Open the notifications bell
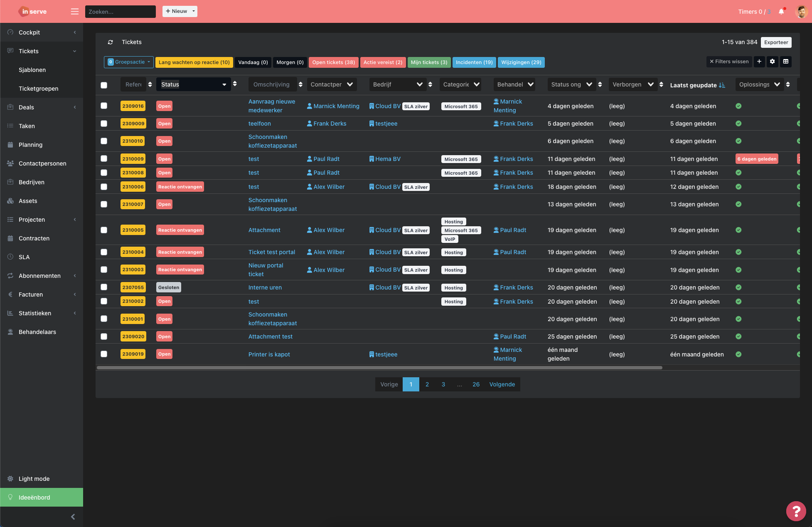The height and width of the screenshot is (527, 812). (781, 12)
